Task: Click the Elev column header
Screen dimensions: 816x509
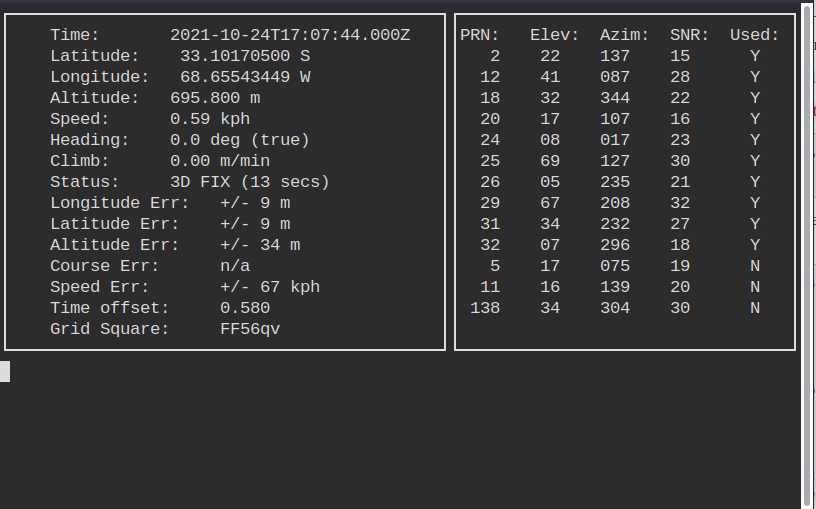Action: click(x=555, y=35)
